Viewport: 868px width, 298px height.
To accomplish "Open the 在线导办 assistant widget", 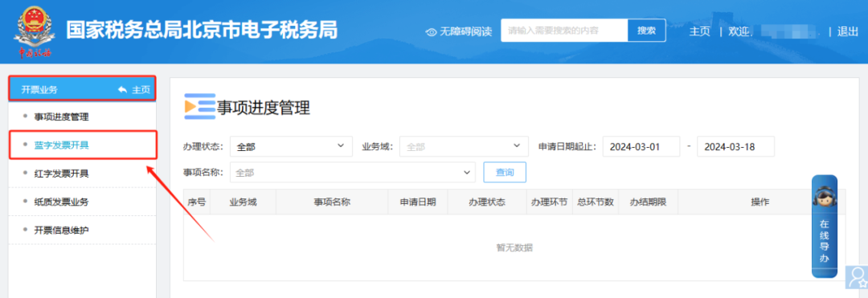I will tap(825, 227).
